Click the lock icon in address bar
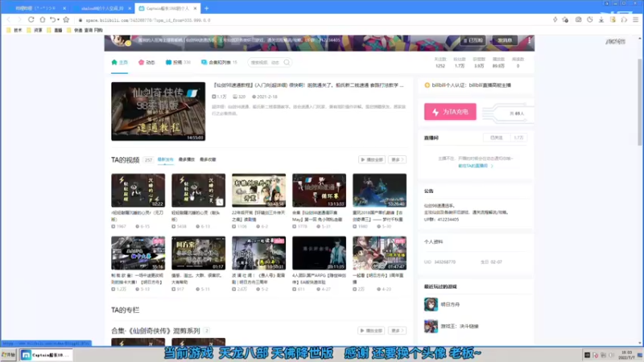The image size is (644, 362). pos(80,20)
